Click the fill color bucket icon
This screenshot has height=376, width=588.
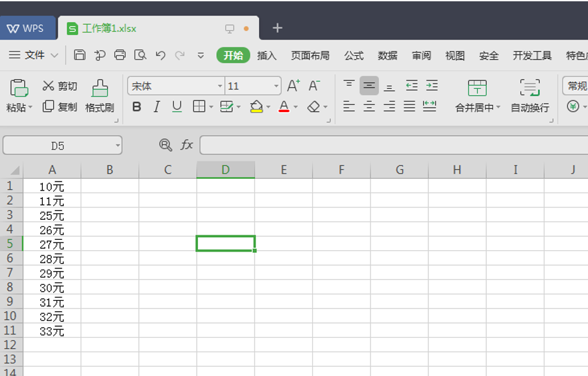click(x=256, y=107)
